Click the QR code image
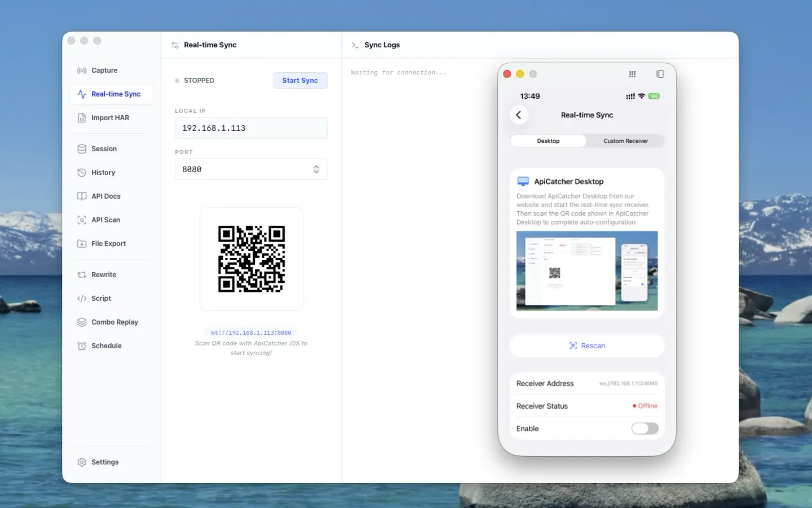This screenshot has height=508, width=812. click(251, 259)
